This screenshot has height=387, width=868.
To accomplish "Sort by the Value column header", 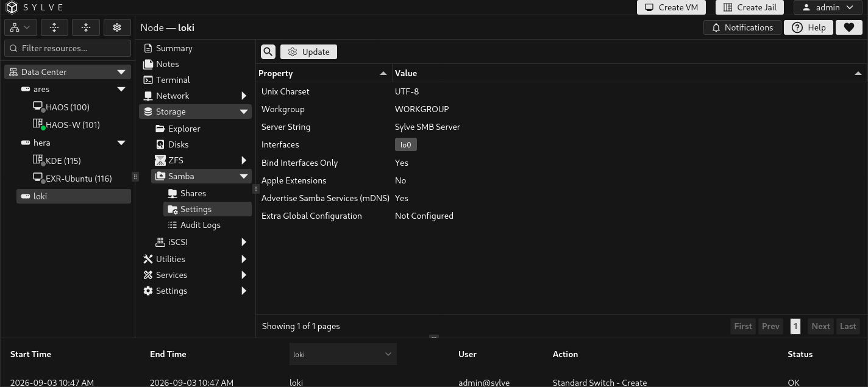I will [630, 73].
